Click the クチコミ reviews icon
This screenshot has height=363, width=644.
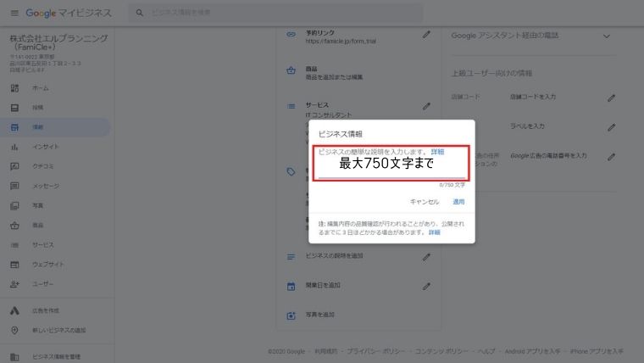[x=14, y=166]
